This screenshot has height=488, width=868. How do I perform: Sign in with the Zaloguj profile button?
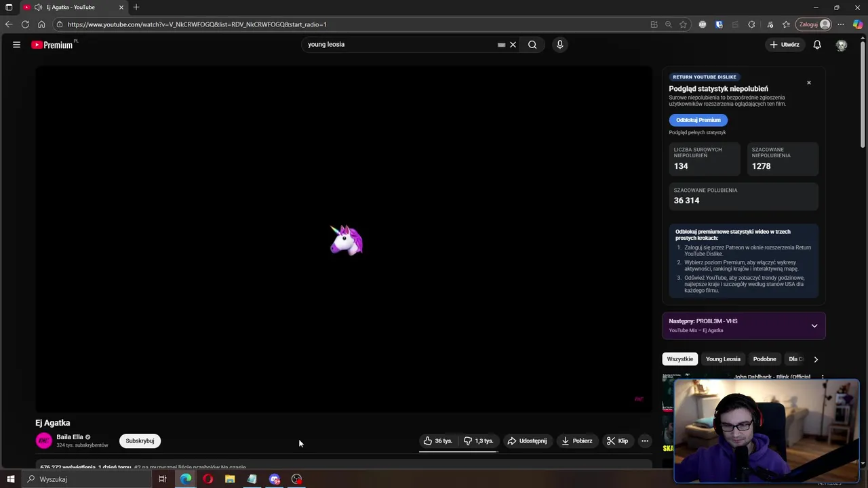pos(814,24)
